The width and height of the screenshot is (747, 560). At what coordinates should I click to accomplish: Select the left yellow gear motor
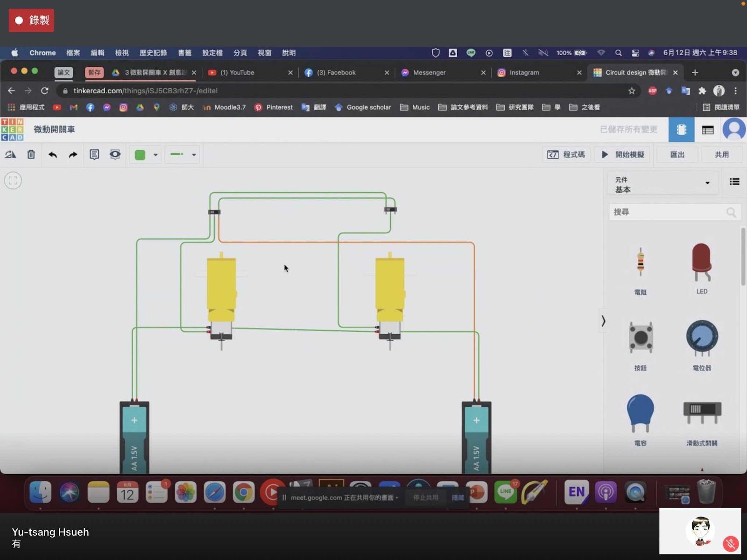[221, 299]
